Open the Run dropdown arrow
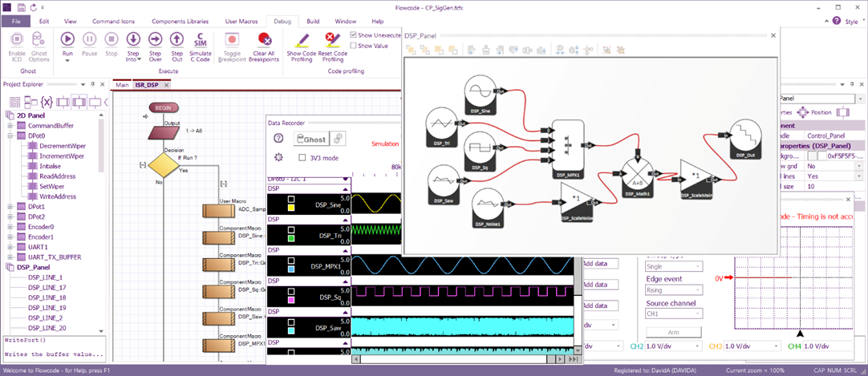 (x=67, y=61)
